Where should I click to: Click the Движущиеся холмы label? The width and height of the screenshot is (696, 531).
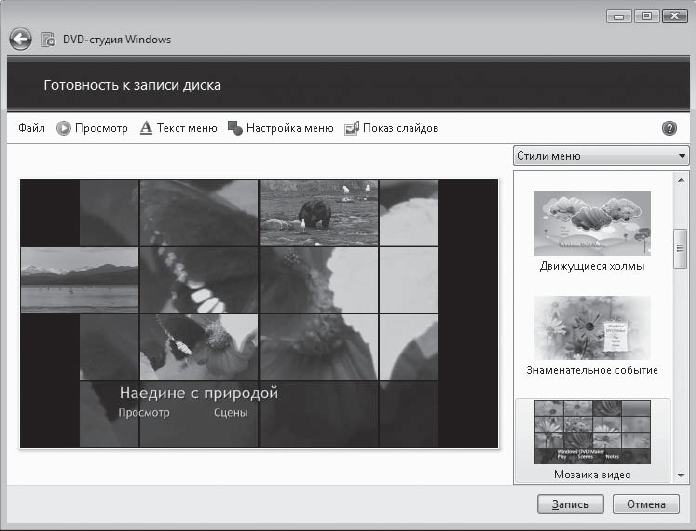point(592,266)
